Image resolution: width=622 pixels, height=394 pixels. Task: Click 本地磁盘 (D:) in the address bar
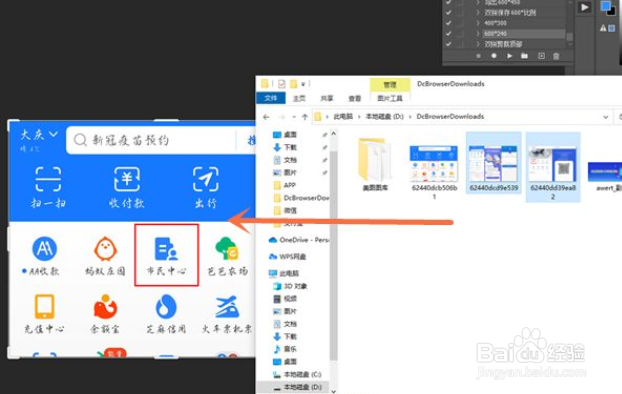(384, 117)
